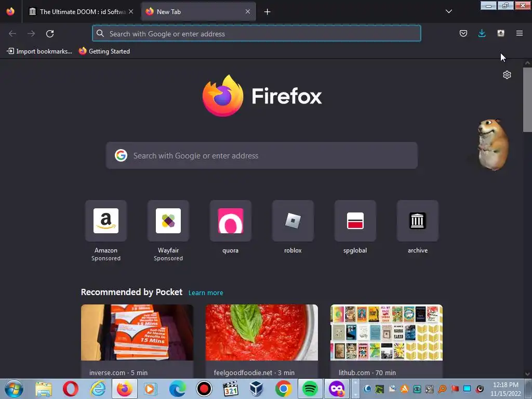This screenshot has width=532, height=399.
Task: Launch Microsoft Edge from taskbar
Action: tap(178, 389)
